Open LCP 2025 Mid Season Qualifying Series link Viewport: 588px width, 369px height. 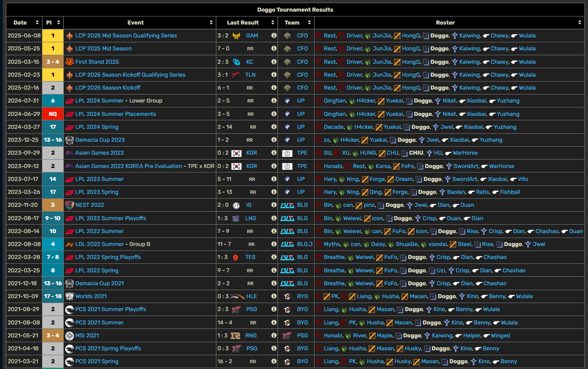pyautogui.click(x=126, y=36)
